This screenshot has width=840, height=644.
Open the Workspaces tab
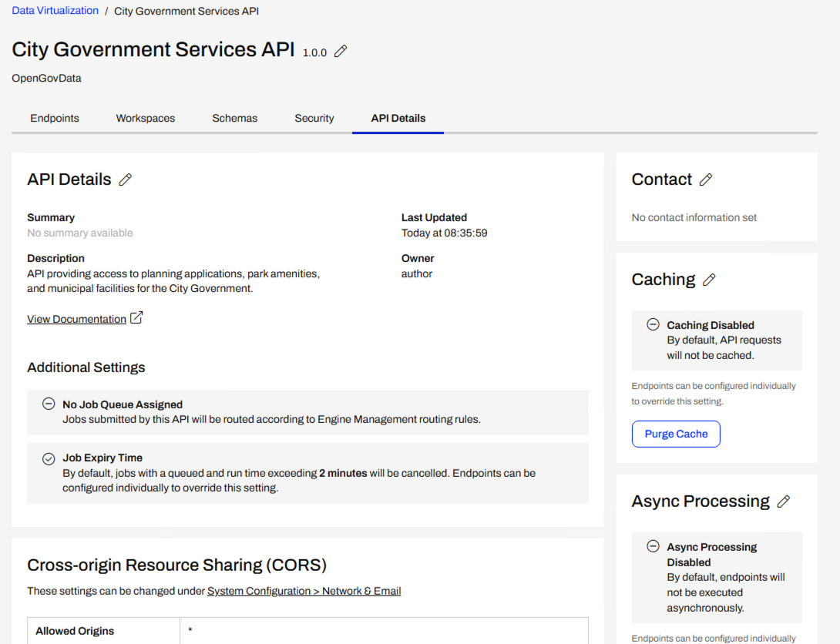[x=146, y=119]
